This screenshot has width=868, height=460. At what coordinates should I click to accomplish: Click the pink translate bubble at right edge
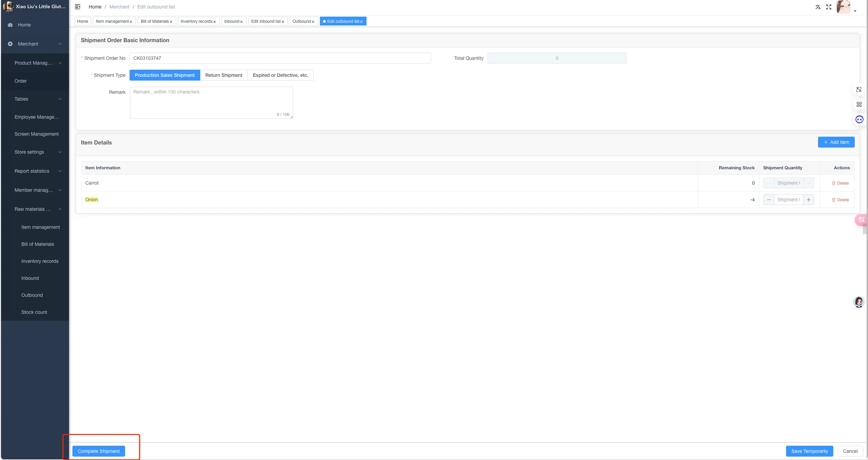[861, 220]
